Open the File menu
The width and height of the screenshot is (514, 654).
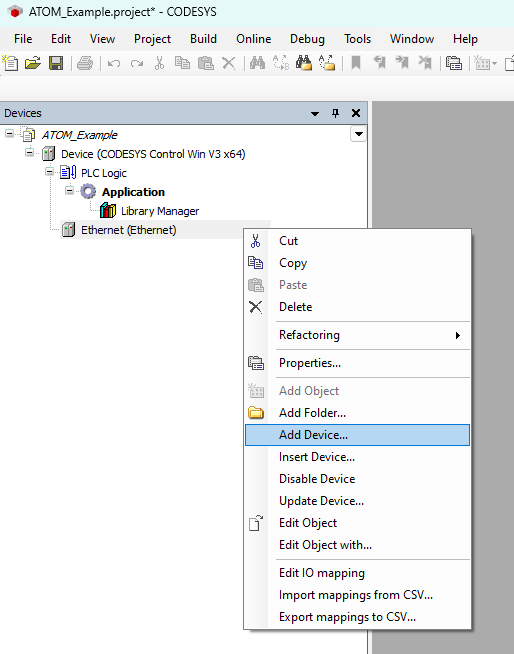[23, 39]
